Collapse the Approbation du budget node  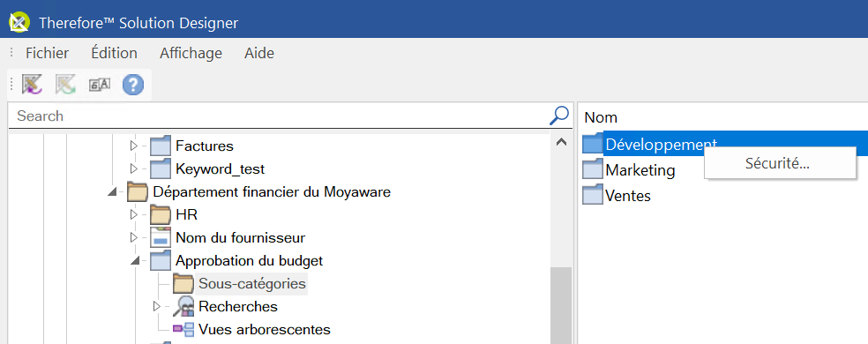(135, 260)
